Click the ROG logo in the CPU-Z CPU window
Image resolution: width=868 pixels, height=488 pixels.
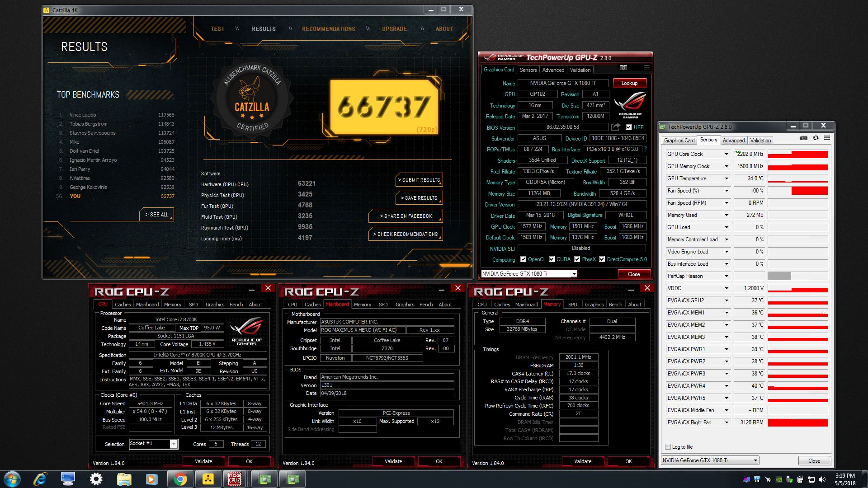(246, 331)
